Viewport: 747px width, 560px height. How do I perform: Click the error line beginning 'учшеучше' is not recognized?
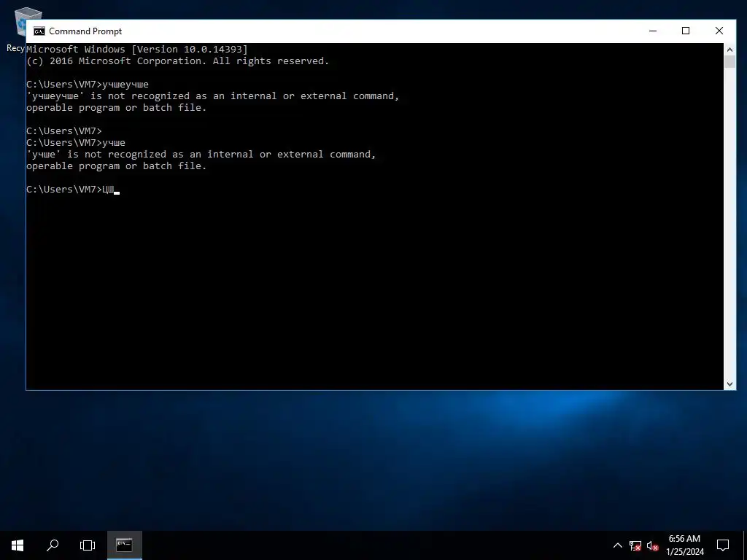point(213,96)
